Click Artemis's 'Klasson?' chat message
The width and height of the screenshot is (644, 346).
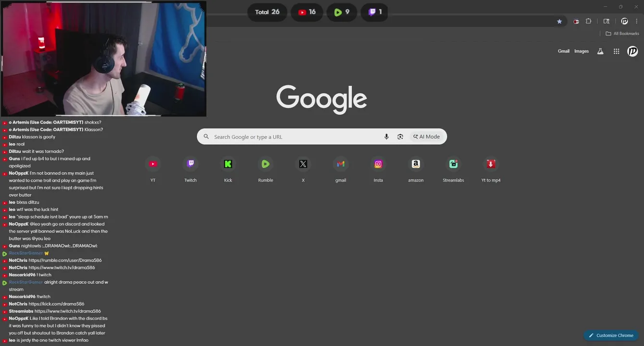pos(94,130)
